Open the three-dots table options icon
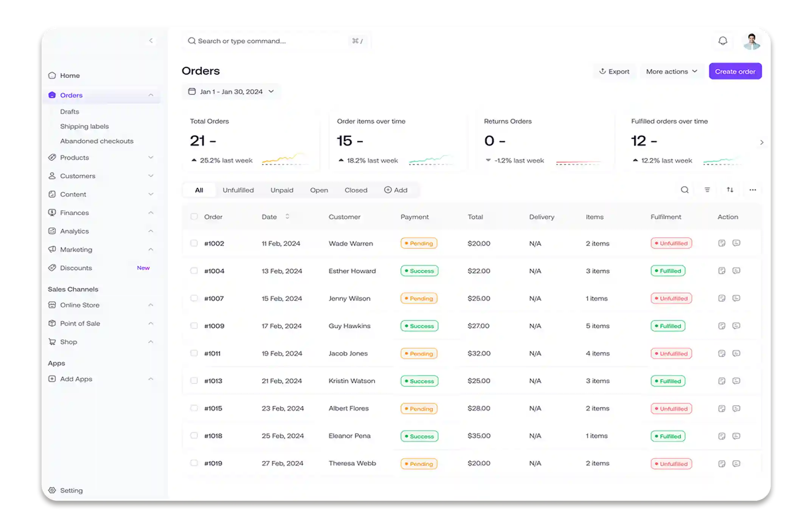This screenshot has height=528, width=812. tap(753, 190)
